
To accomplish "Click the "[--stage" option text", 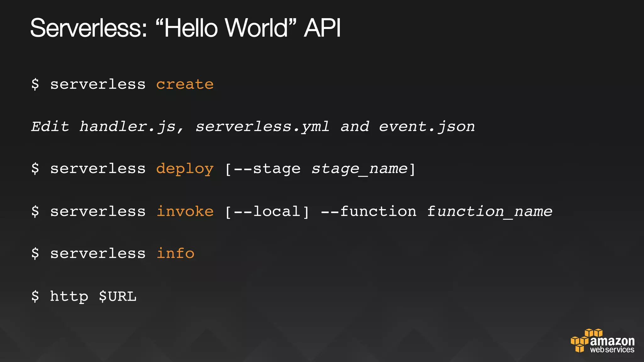I will point(263,169).
